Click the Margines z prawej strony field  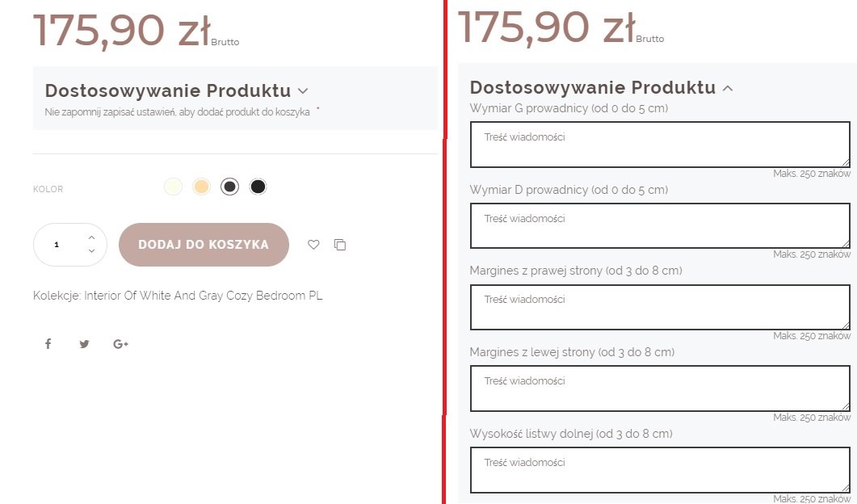click(x=659, y=307)
